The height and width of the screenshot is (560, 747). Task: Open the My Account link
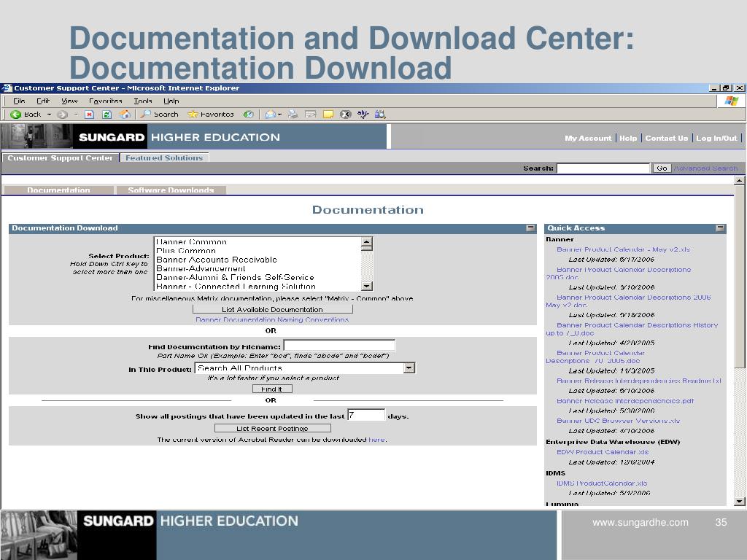coord(588,138)
